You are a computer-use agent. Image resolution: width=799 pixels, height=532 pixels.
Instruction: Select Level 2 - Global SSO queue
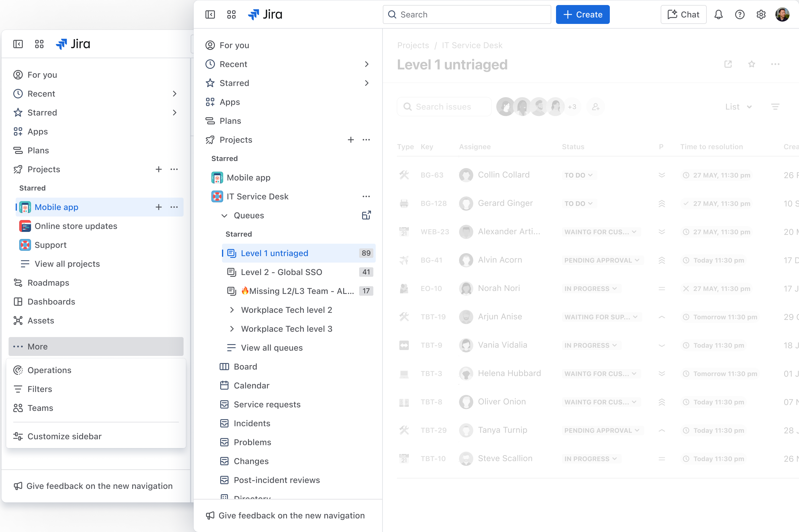click(299, 272)
